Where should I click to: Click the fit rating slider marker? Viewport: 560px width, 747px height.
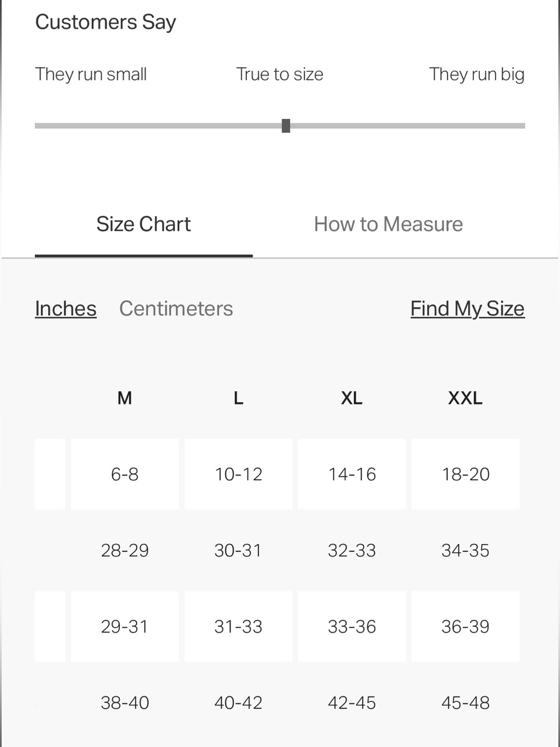(x=286, y=126)
